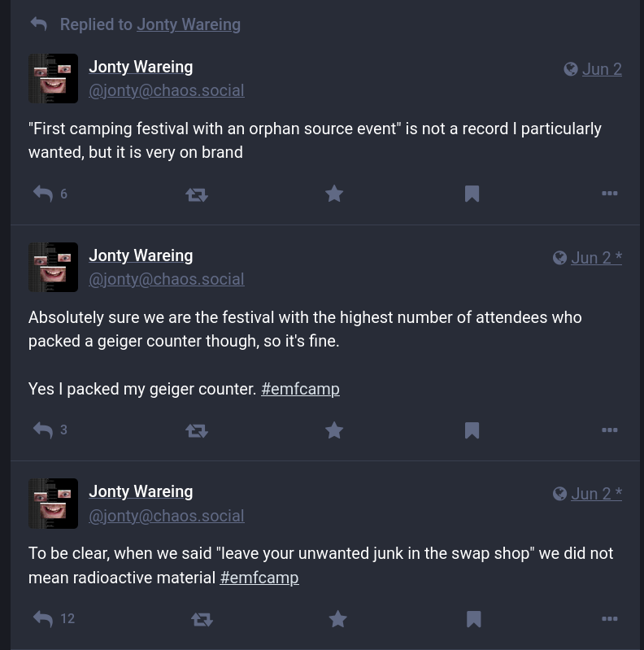Open more options for geiger counter post
Image resolution: width=644 pixels, height=650 pixels.
coord(609,430)
